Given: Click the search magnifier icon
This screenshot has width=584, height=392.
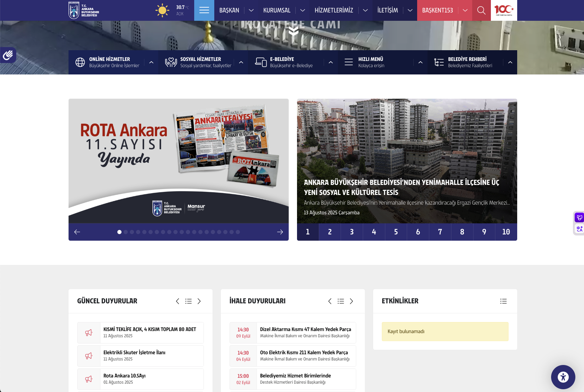Looking at the screenshot, I should [481, 10].
